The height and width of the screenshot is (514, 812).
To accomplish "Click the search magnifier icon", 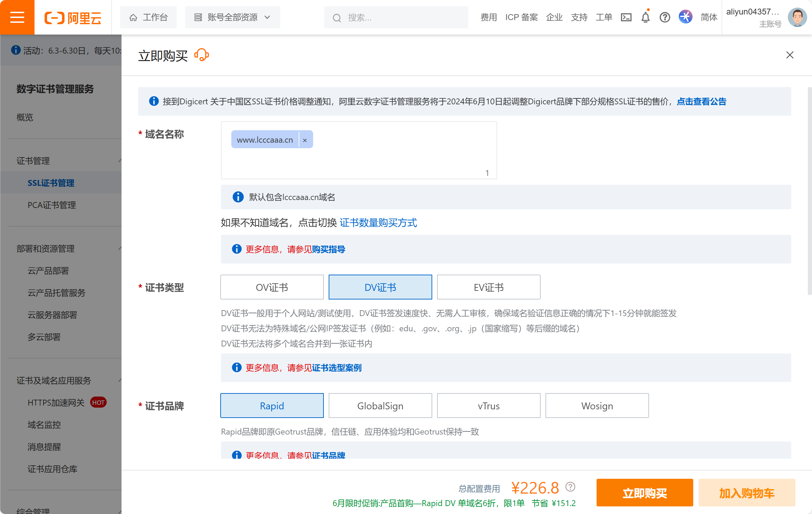I will coord(337,18).
